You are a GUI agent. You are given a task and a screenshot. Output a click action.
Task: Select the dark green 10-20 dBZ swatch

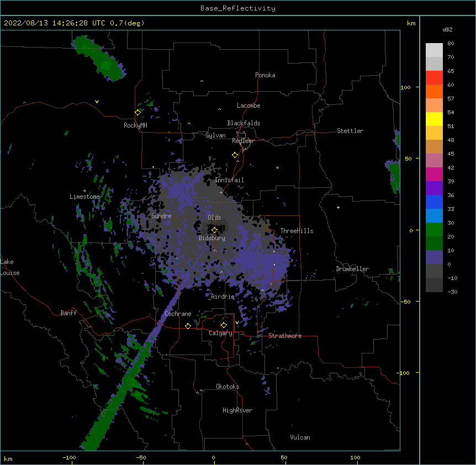tap(434, 244)
